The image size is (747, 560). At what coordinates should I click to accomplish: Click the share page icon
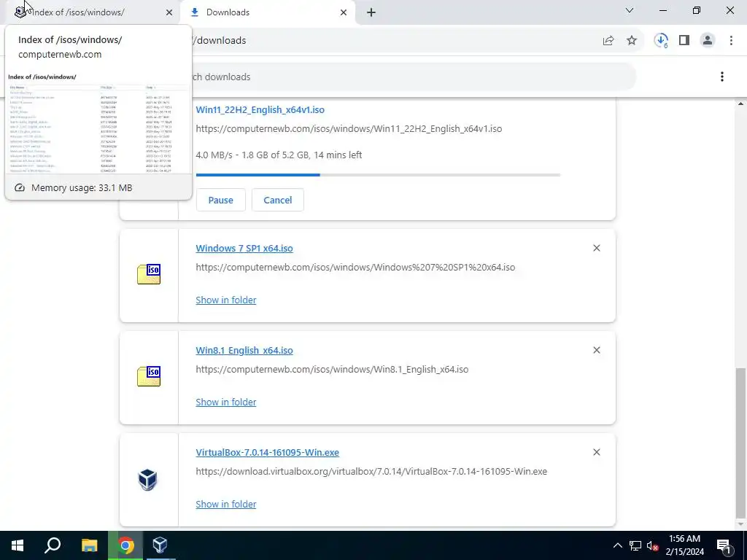tap(608, 41)
